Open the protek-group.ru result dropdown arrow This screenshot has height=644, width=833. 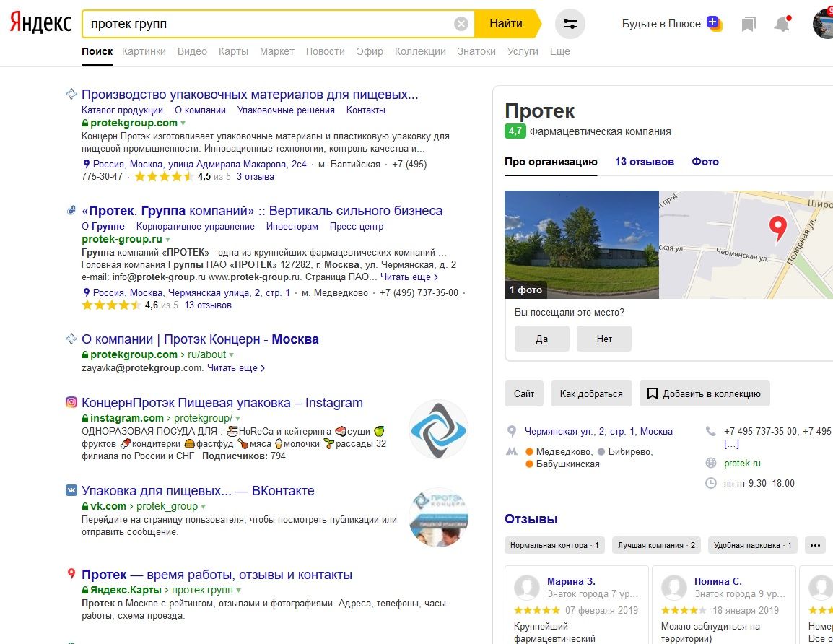coord(168,240)
